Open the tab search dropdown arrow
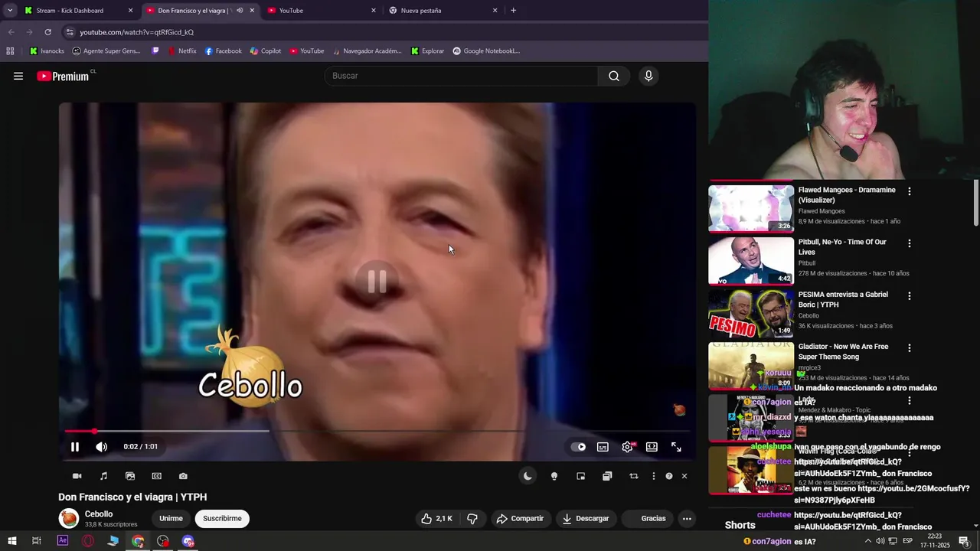Image resolution: width=980 pixels, height=551 pixels. tap(9, 11)
